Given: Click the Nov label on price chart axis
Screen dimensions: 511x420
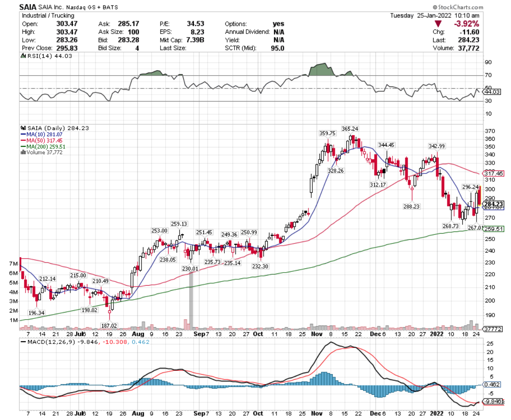Looking at the screenshot, I should (x=317, y=334).
